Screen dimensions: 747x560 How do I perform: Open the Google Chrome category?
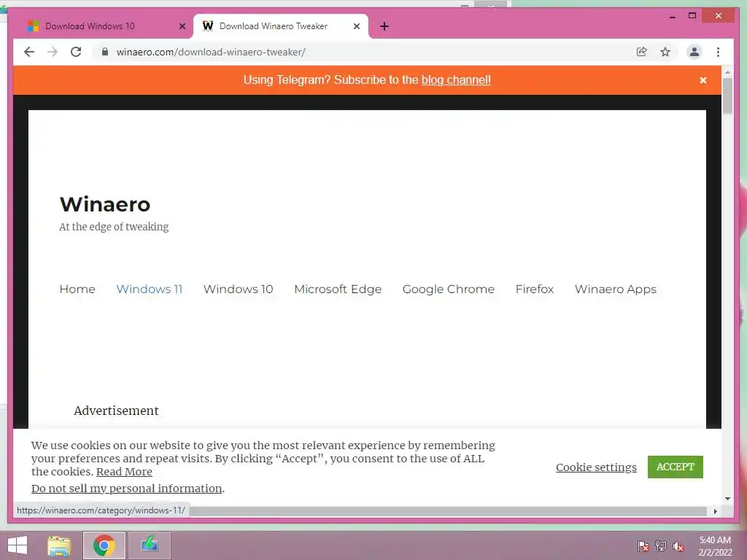(449, 289)
